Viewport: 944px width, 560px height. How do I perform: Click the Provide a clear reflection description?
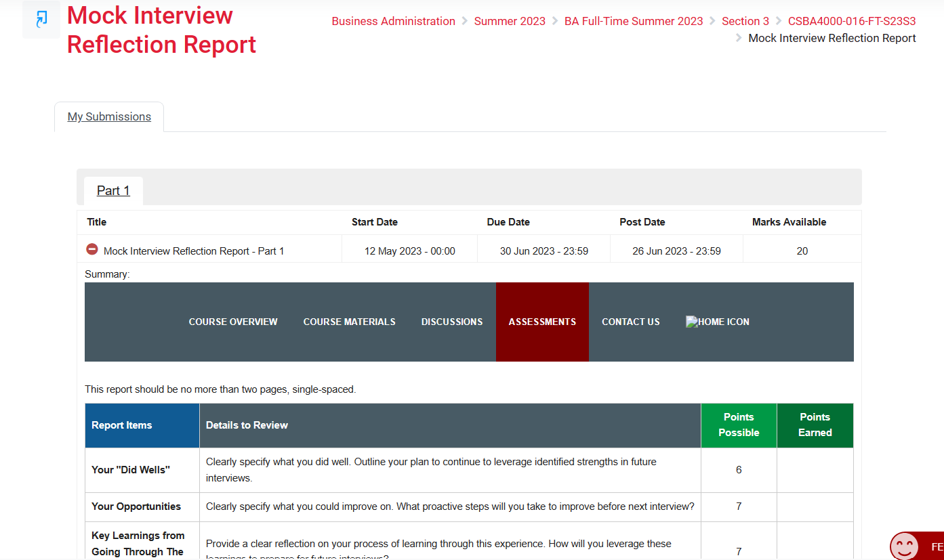click(438, 549)
